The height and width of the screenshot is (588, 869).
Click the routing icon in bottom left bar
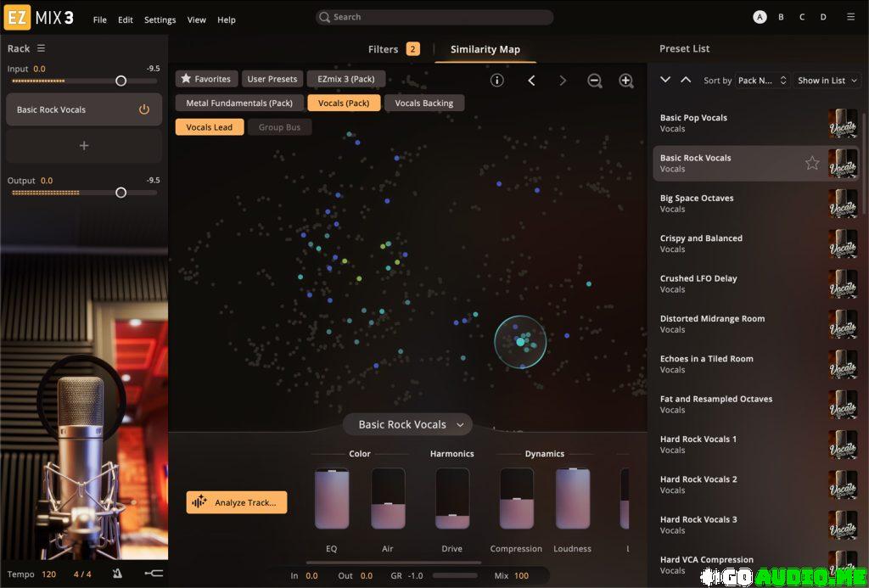154,574
